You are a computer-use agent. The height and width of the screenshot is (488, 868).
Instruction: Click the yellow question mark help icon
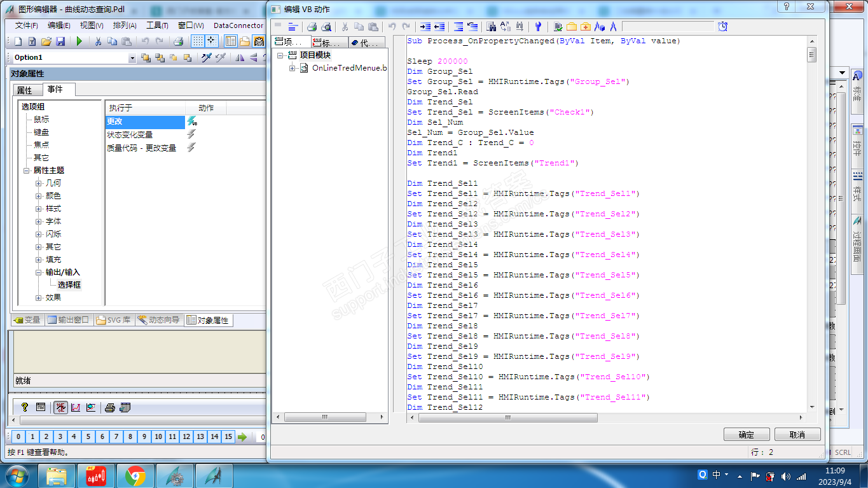pos(25,407)
